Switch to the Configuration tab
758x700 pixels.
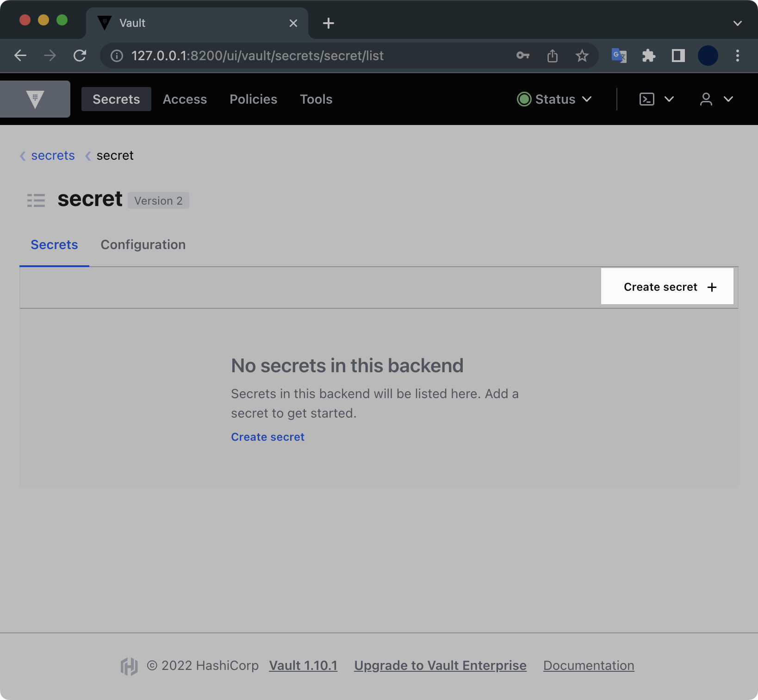pos(143,244)
